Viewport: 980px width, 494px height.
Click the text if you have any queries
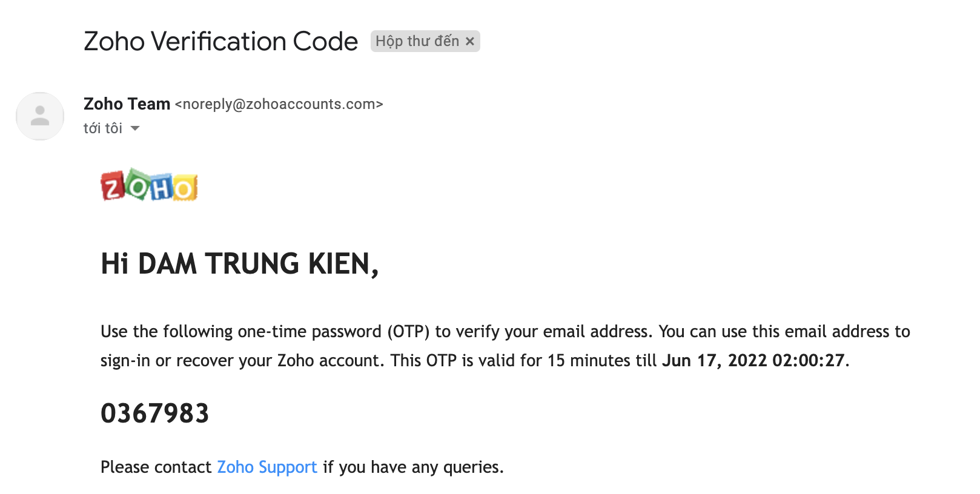coord(413,467)
